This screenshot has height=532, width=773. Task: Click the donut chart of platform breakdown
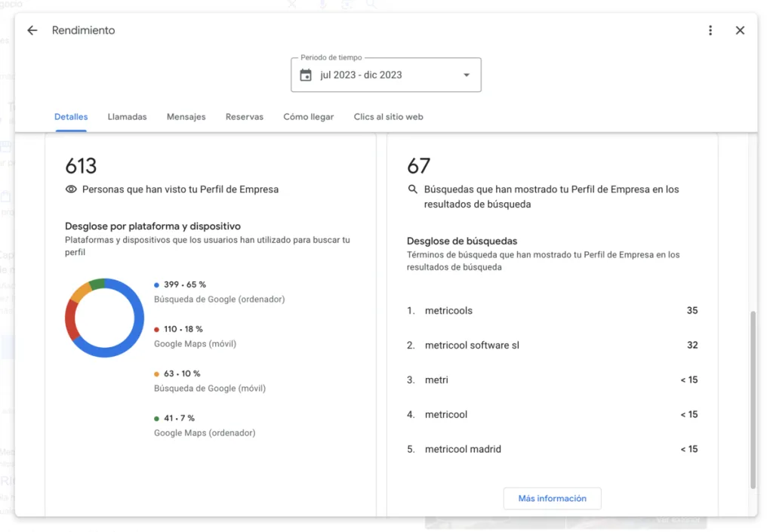click(104, 318)
